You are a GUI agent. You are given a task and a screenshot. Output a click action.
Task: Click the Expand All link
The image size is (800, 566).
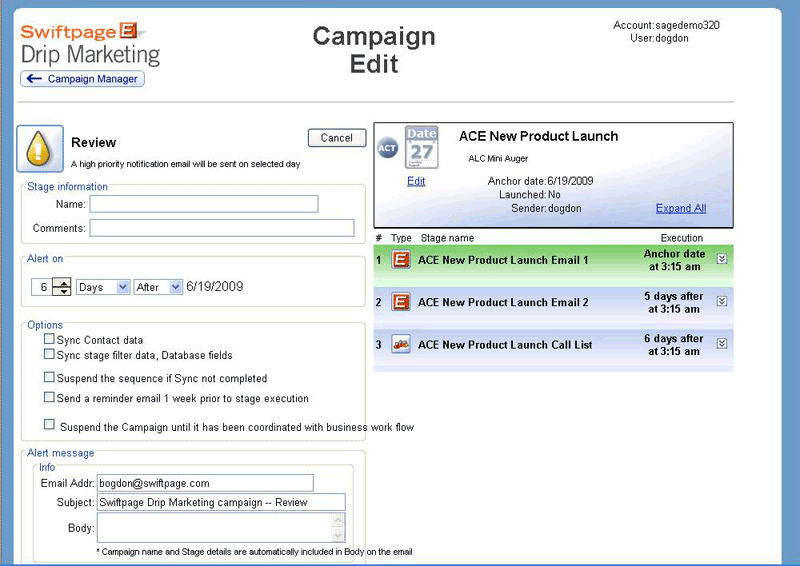click(x=681, y=208)
